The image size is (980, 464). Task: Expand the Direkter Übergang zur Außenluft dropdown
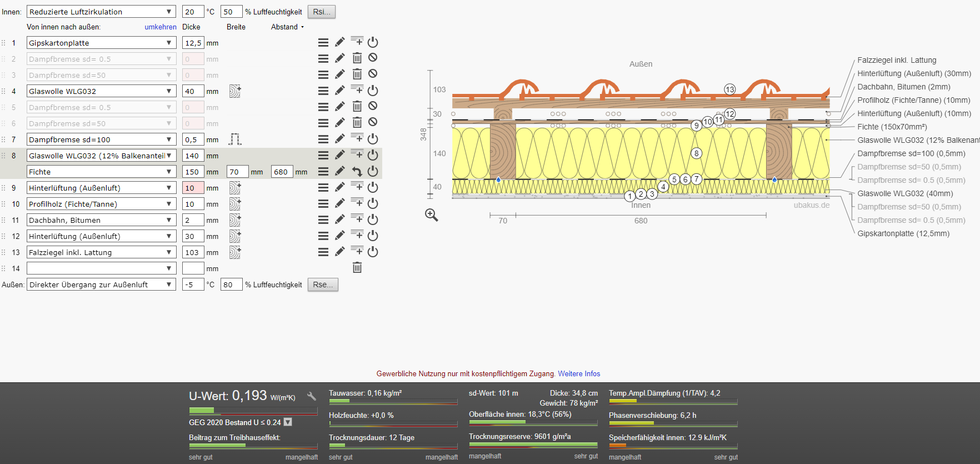point(101,285)
